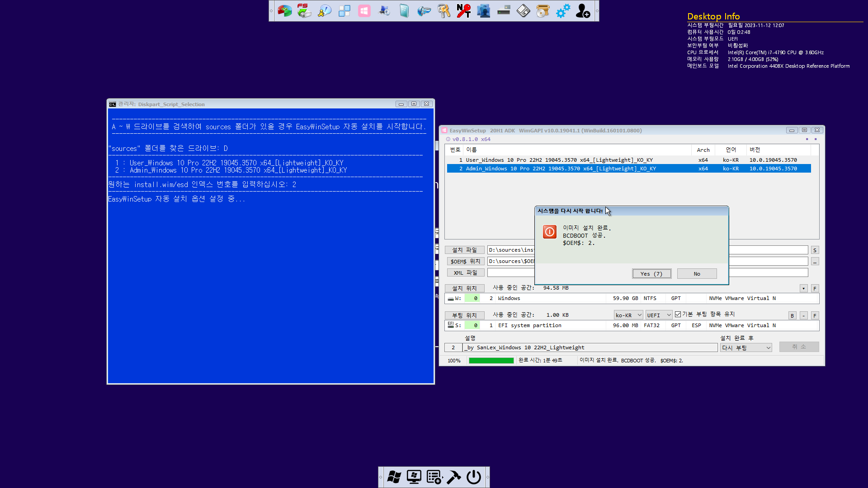This screenshot has width=868, height=488.
Task: Click No in restart dialog
Action: pos(697,274)
